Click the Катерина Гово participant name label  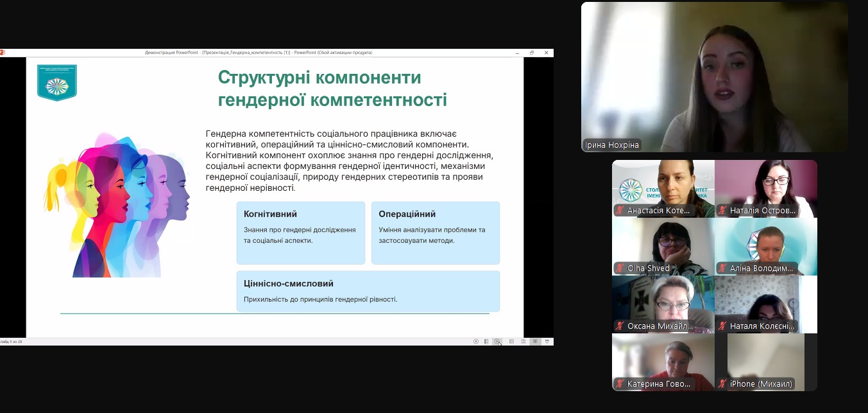pyautogui.click(x=660, y=384)
